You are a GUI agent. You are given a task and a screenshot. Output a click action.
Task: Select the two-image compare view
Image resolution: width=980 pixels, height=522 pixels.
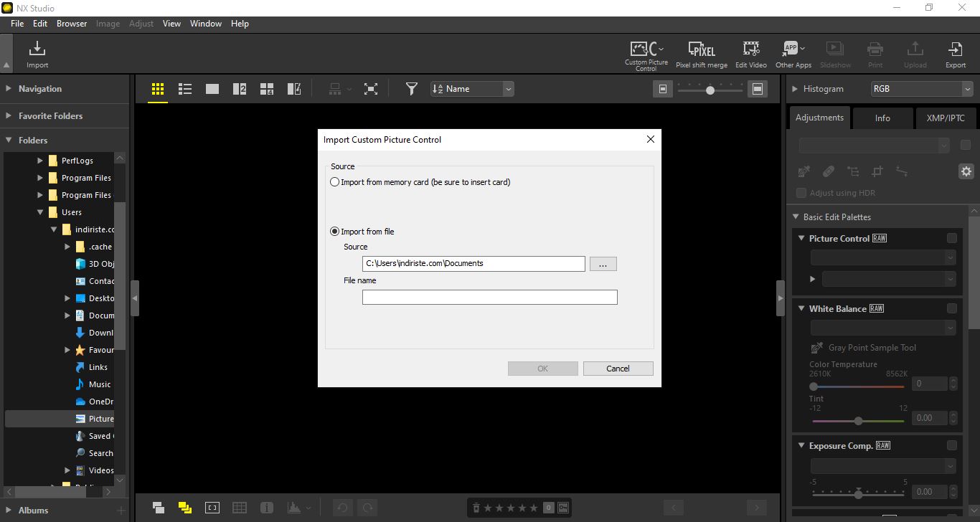point(240,89)
